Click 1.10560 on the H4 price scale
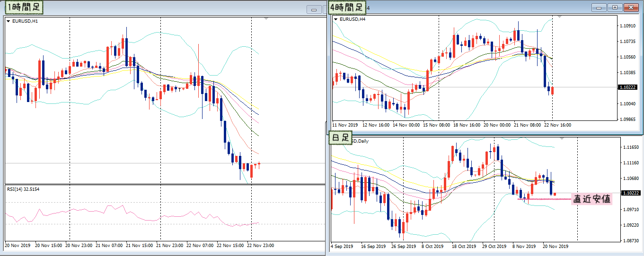 pyautogui.click(x=627, y=57)
